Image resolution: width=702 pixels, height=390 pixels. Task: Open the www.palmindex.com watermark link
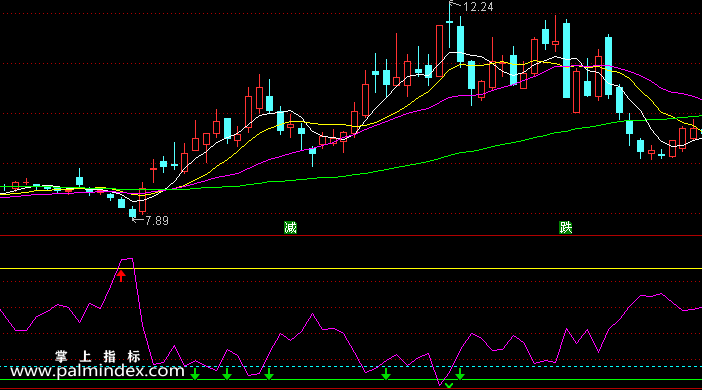click(x=97, y=371)
